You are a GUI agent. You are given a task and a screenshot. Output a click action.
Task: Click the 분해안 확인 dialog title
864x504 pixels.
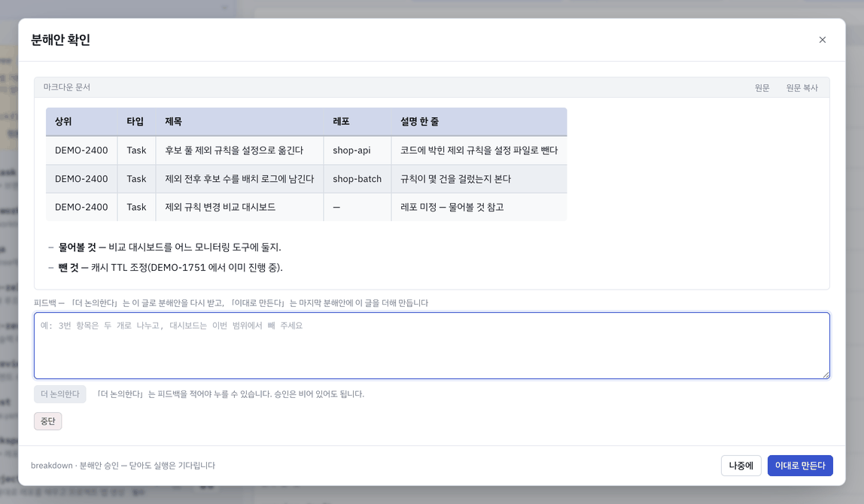click(x=61, y=40)
